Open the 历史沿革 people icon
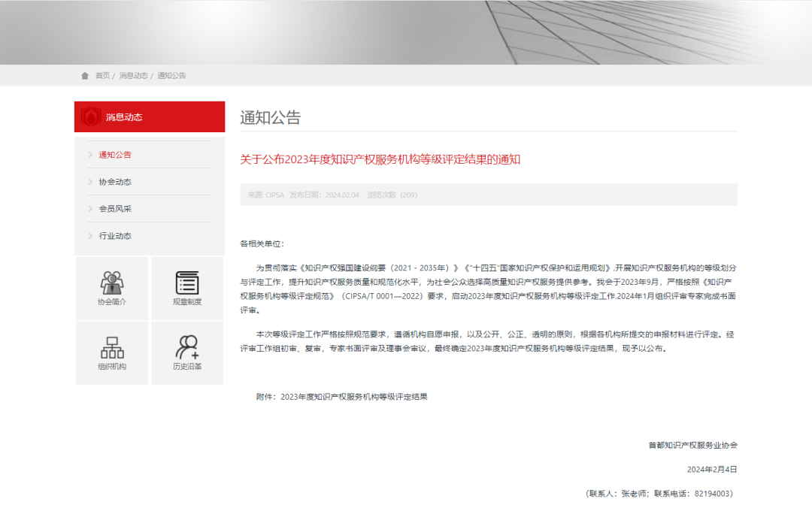The height and width of the screenshot is (520, 812). (187, 347)
